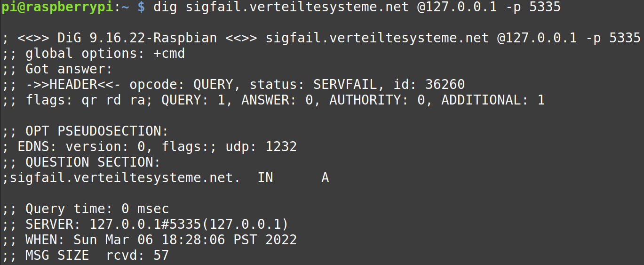Click the MSG SIZE rcvd: 57 line
This screenshot has width=644, height=265.
coord(86,256)
